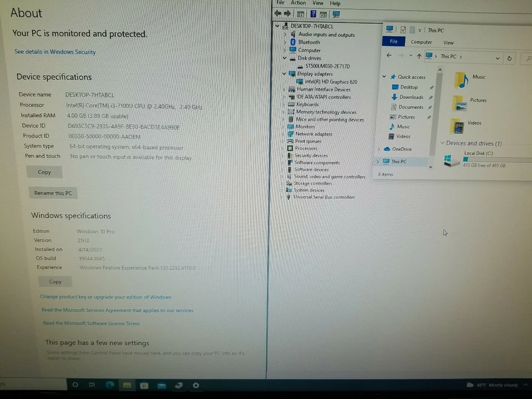
Task: Expand the Bluetooth category
Action: (285, 42)
